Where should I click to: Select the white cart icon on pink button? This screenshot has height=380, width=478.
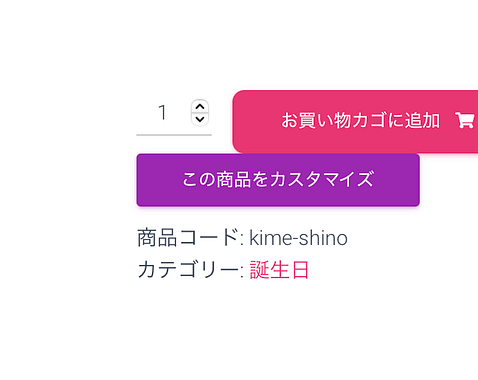(465, 120)
